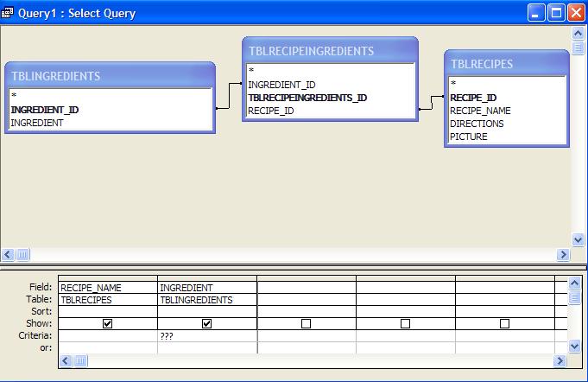Maximize the Query1 window
The image size is (588, 382).
(557, 14)
